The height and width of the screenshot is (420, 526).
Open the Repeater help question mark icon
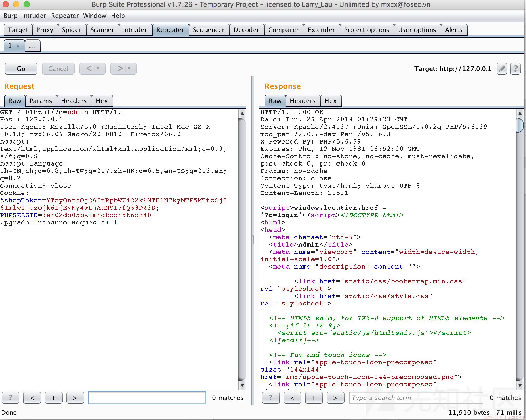point(515,69)
